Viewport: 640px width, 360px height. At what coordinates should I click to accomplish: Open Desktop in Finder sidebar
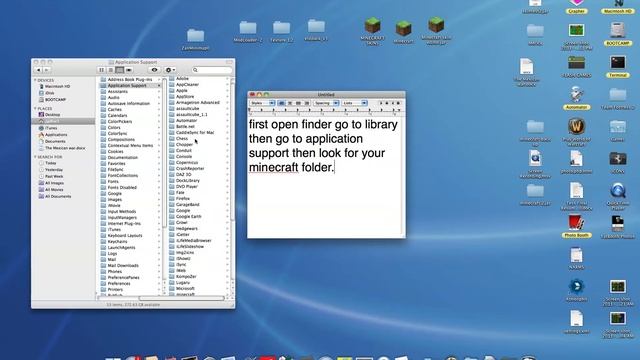[49, 115]
